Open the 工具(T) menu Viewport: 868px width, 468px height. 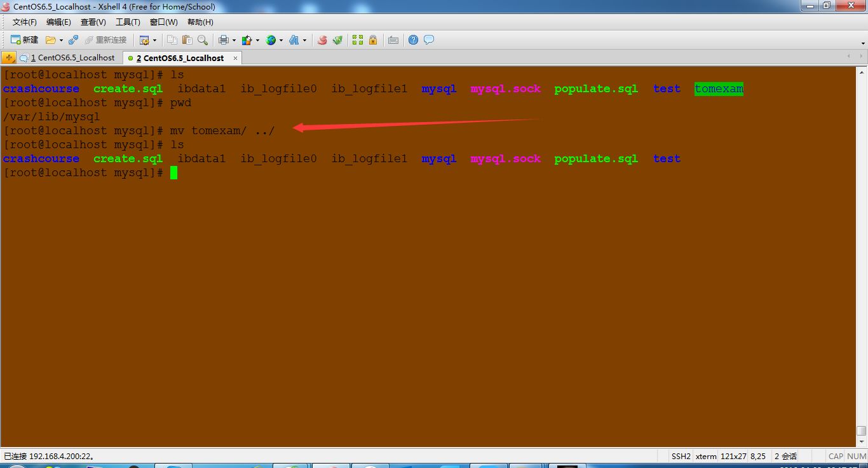click(x=128, y=22)
